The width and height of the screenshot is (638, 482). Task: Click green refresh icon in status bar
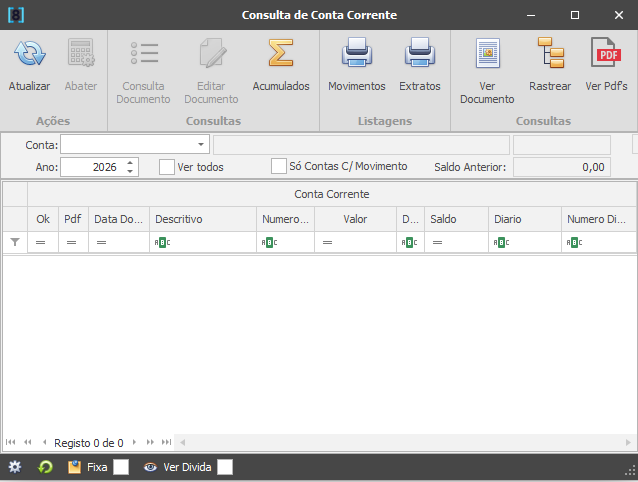pyautogui.click(x=45, y=467)
